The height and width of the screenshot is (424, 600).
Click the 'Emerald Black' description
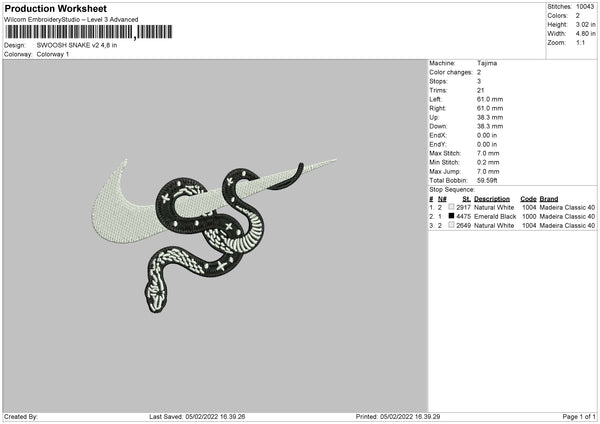(x=495, y=217)
